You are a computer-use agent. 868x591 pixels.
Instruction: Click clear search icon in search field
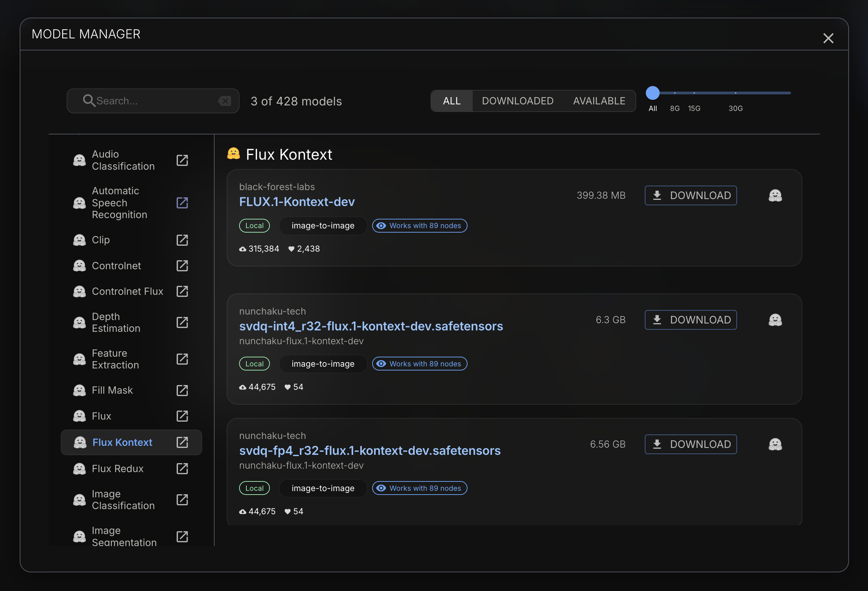coord(225,101)
